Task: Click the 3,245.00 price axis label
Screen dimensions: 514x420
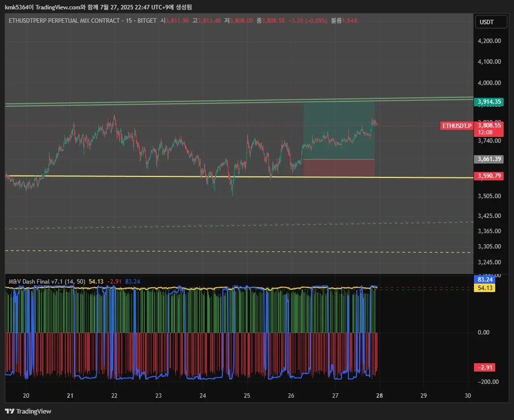Action: [489, 262]
